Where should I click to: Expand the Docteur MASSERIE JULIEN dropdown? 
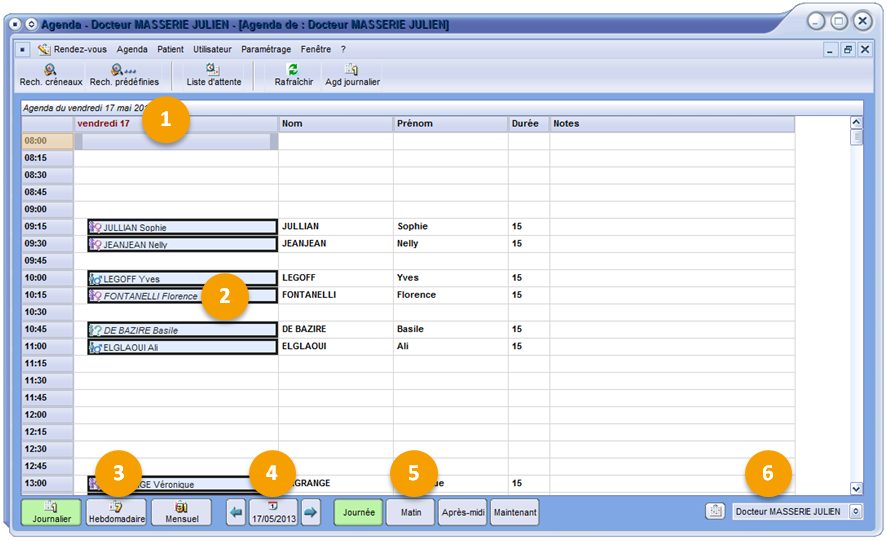point(855,512)
